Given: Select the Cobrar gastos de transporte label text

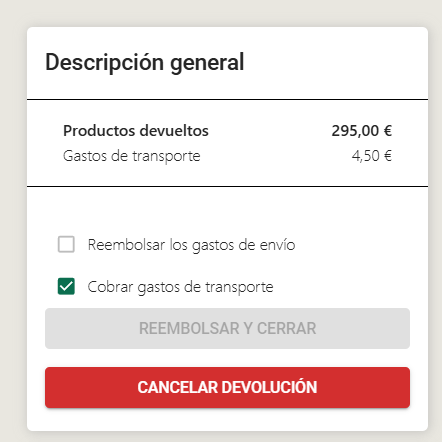Looking at the screenshot, I should [180, 287].
